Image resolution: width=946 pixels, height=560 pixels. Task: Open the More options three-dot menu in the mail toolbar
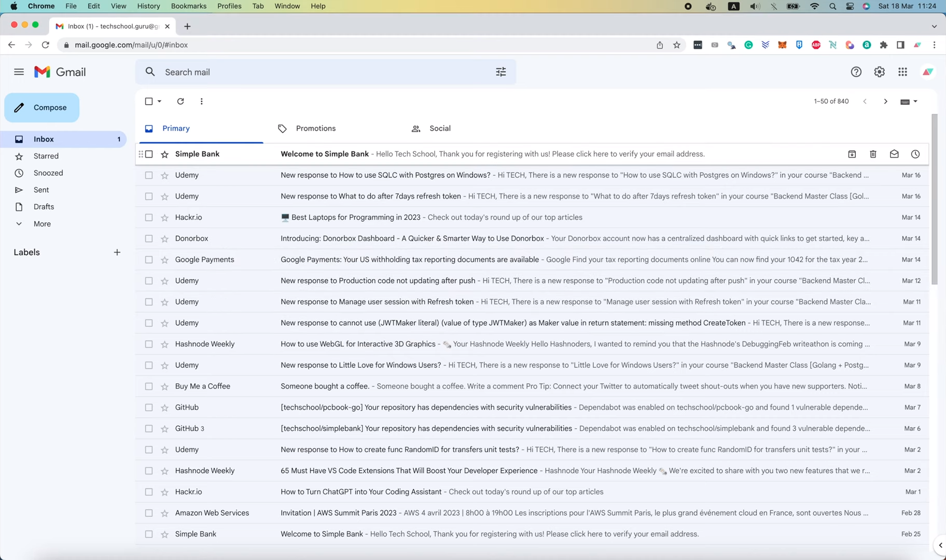pos(201,101)
